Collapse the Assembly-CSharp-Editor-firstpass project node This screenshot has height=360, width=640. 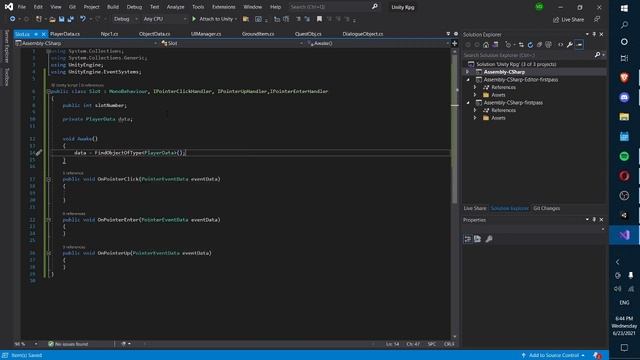pyautogui.click(x=468, y=80)
